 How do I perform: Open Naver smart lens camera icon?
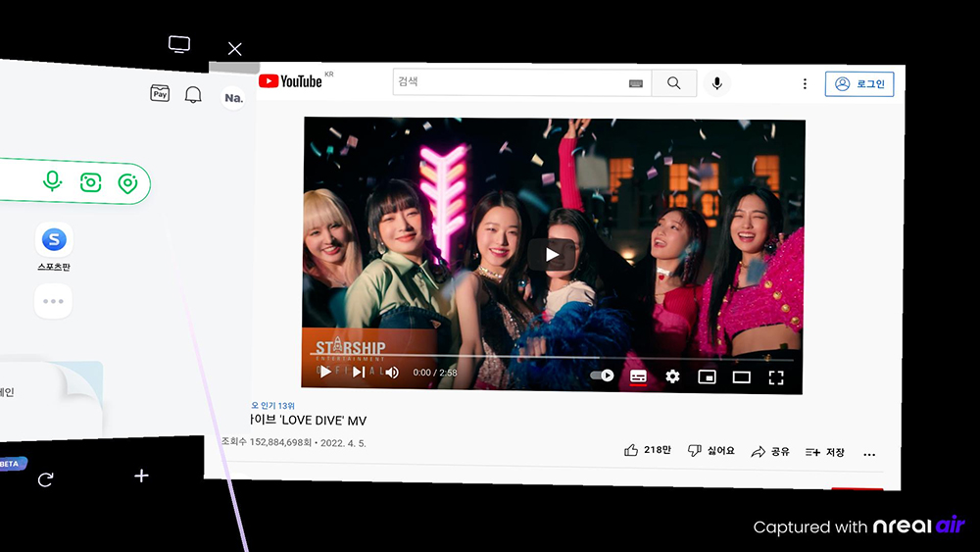(x=90, y=182)
